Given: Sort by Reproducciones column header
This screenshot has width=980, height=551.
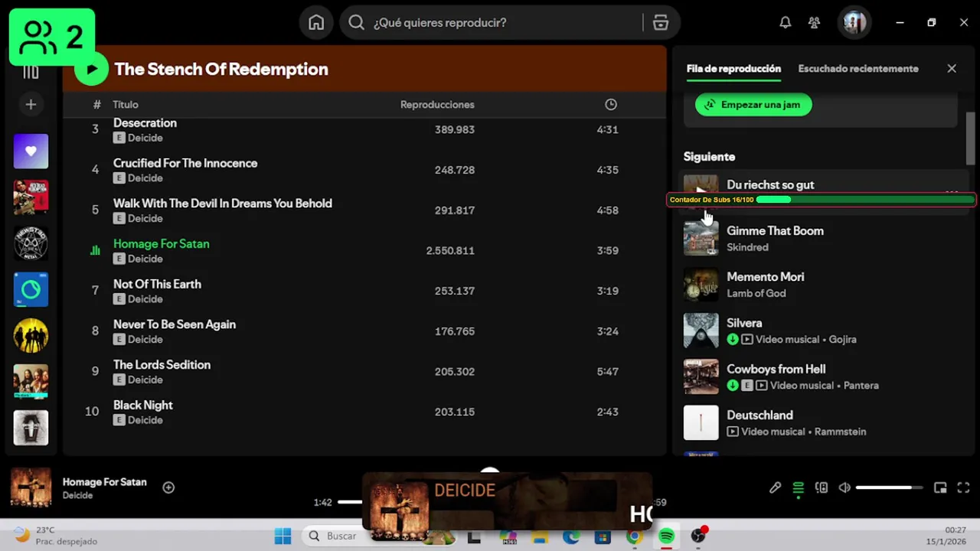Looking at the screenshot, I should (x=437, y=104).
